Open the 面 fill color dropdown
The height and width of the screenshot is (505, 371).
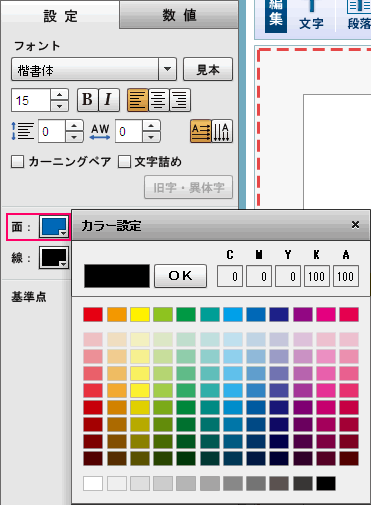pos(54,227)
